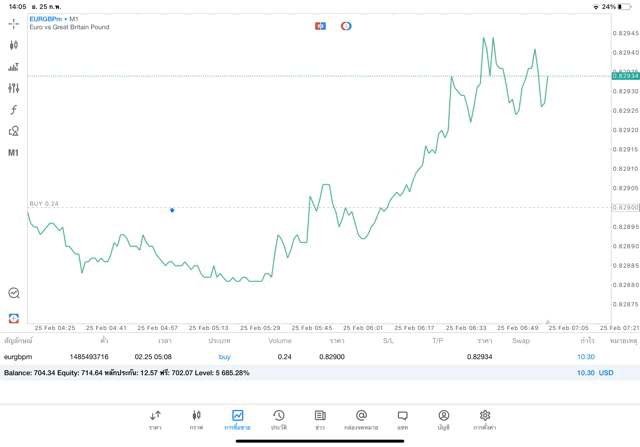Click the BUY 0.24 order line label
This screenshot has height=447, width=640.
[44, 203]
